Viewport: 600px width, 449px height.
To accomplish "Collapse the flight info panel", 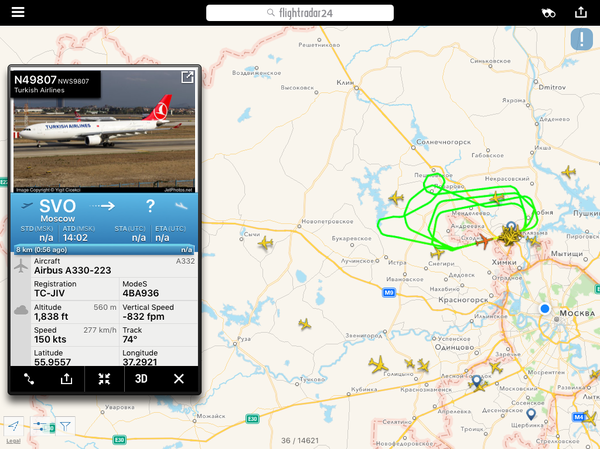I will (x=104, y=379).
